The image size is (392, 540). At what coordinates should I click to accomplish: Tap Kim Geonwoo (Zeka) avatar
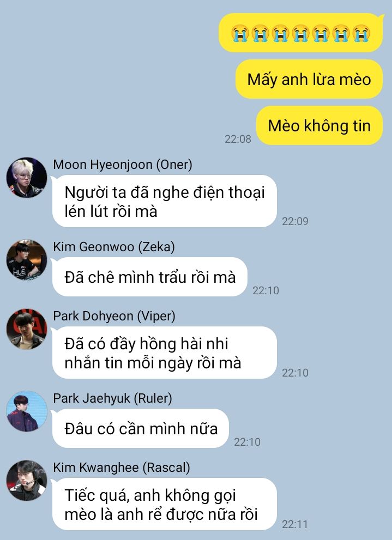(x=27, y=260)
